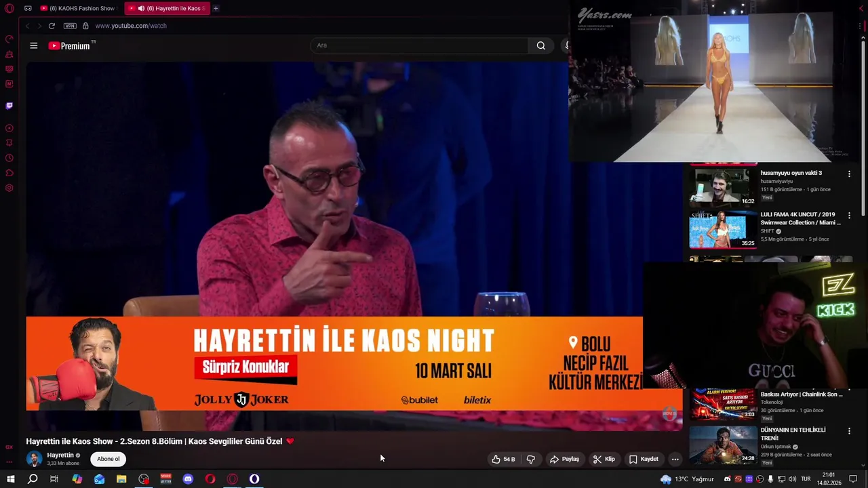Focus the YouTube 'Ara' search box
The width and height of the screenshot is (868, 488).
(419, 45)
